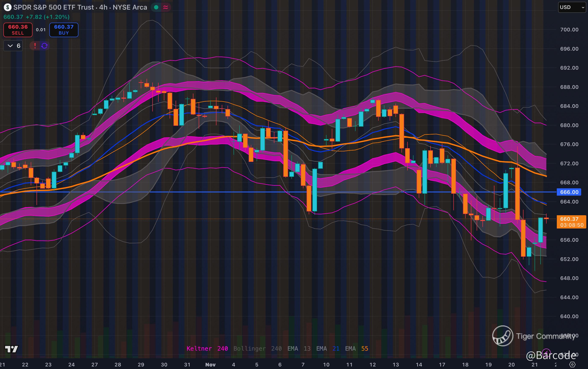Click the purple refresh cycle icon

pyautogui.click(x=44, y=46)
